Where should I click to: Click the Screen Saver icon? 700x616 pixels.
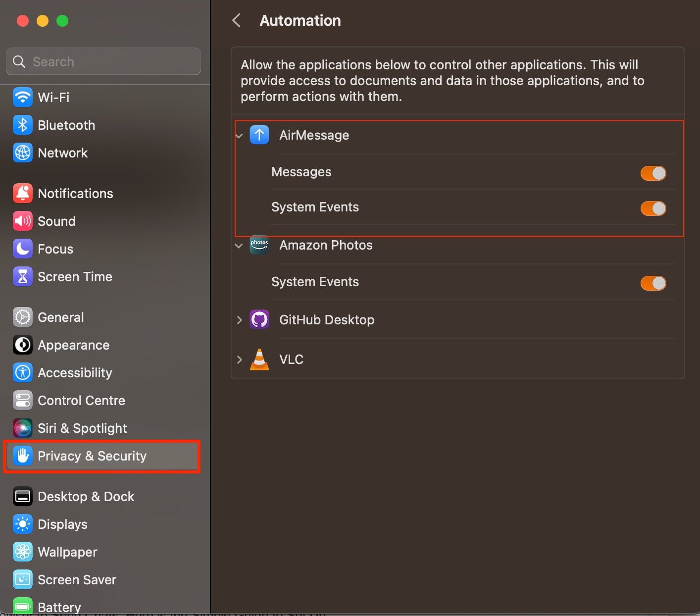point(23,579)
